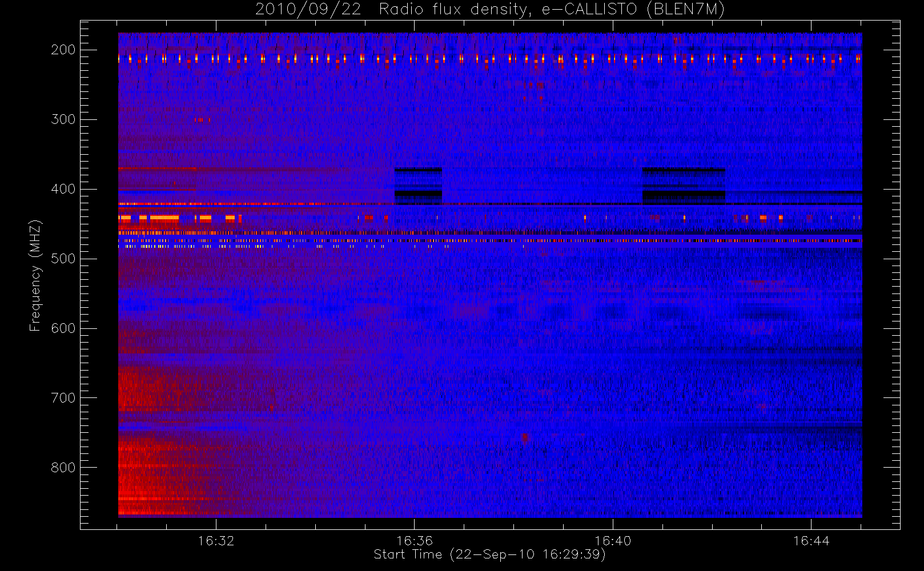Click the 300 frequency tick label
Viewport: 924px width, 571px height.
(x=63, y=119)
